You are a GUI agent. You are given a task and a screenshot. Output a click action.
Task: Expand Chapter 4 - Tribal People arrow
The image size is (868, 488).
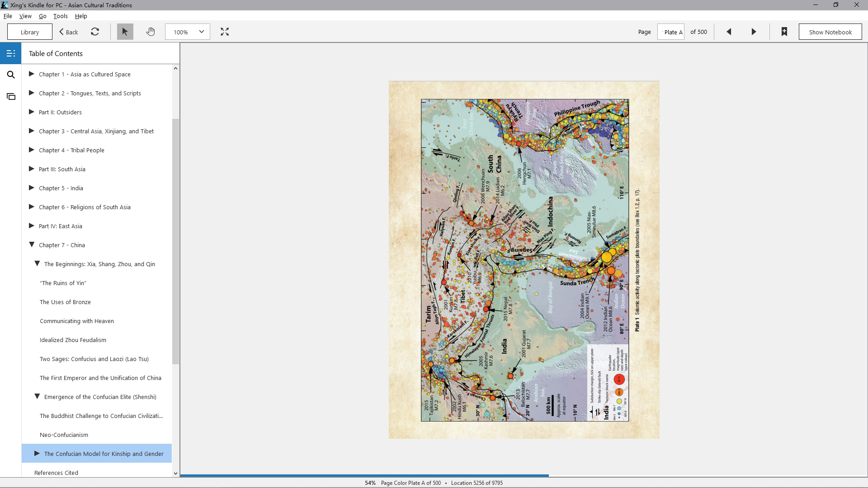tap(32, 150)
